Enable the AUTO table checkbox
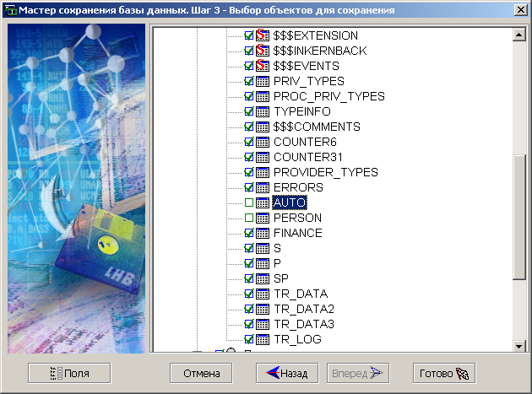The height and width of the screenshot is (394, 532). pyautogui.click(x=248, y=202)
